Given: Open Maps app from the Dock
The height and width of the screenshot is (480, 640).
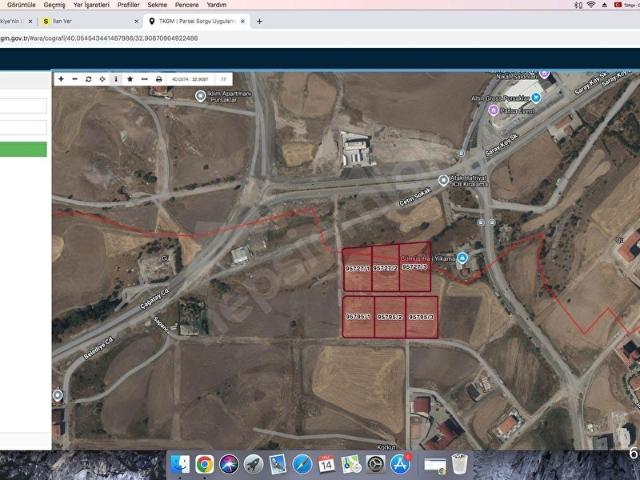Looking at the screenshot, I should click(351, 464).
